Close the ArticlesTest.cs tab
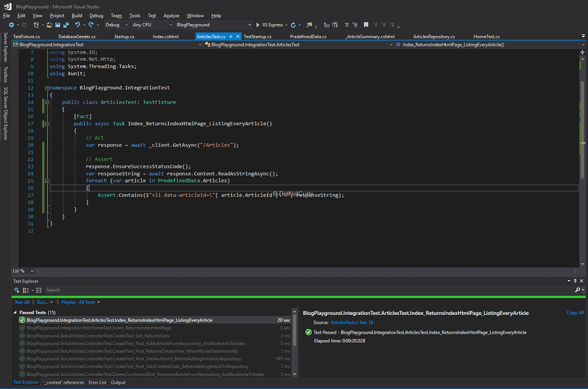This screenshot has height=389, width=588. (x=238, y=36)
